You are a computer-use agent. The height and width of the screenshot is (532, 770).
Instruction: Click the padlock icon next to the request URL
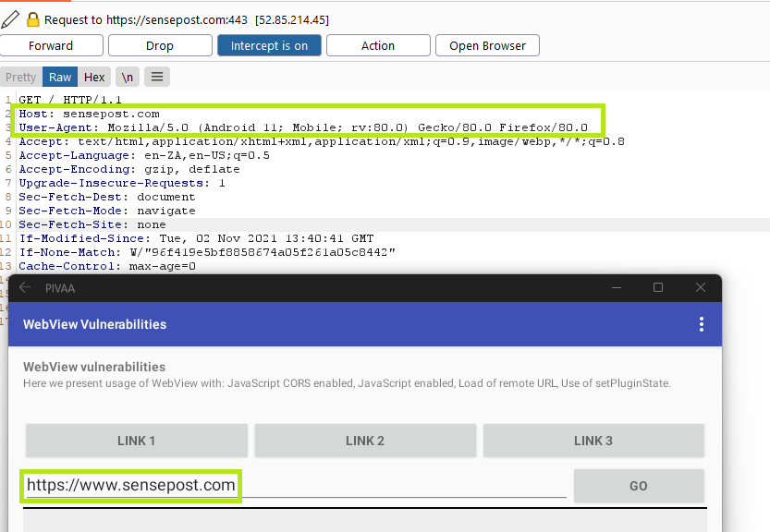(33, 19)
